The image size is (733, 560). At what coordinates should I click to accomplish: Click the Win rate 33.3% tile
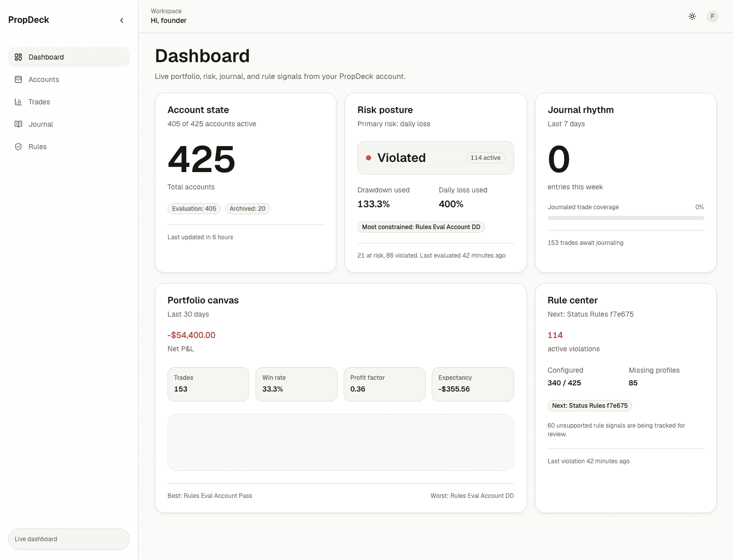(x=296, y=384)
